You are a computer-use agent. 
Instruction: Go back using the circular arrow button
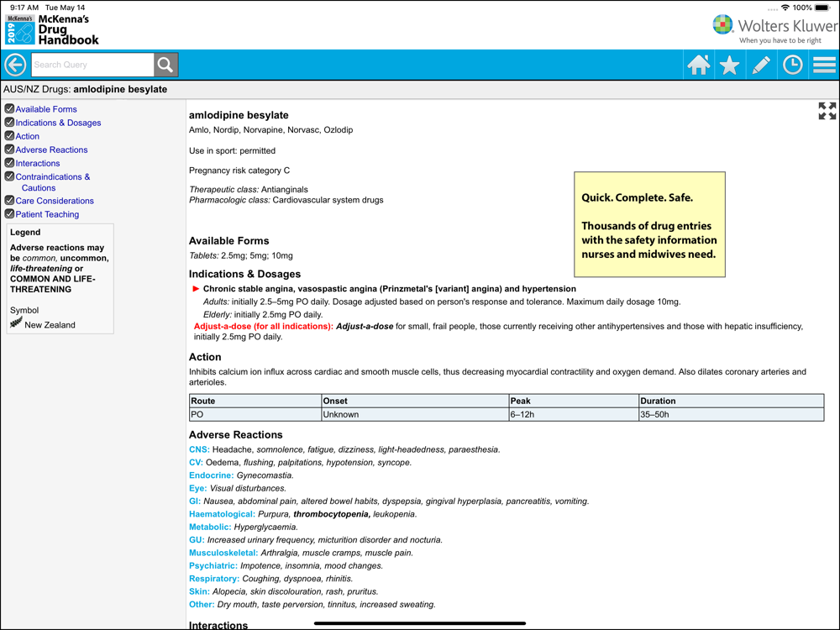click(15, 65)
